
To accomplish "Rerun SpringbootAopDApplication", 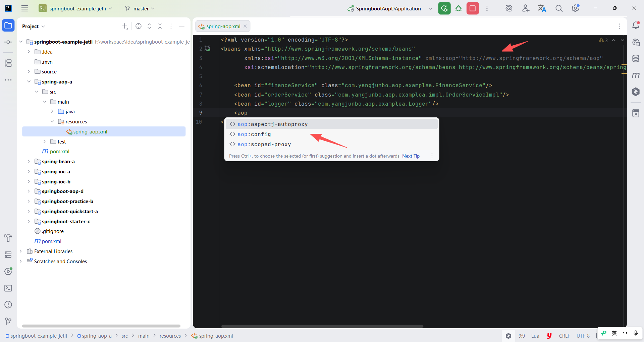I will [x=444, y=8].
